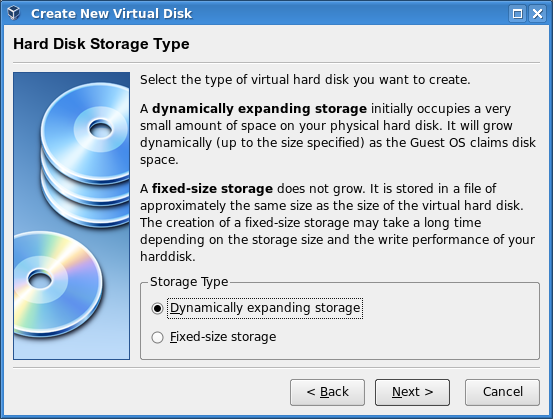Click the rainbow-colored CD image
Image resolution: width=553 pixels, height=419 pixels.
(58, 284)
